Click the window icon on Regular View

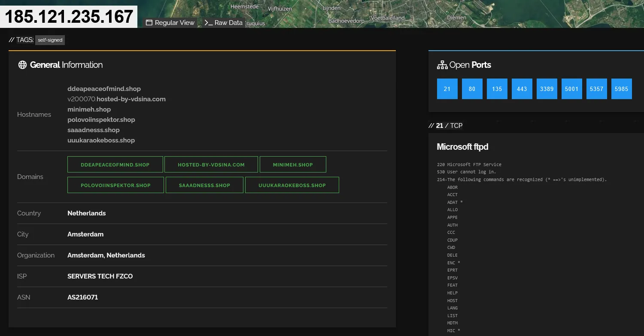coord(148,22)
